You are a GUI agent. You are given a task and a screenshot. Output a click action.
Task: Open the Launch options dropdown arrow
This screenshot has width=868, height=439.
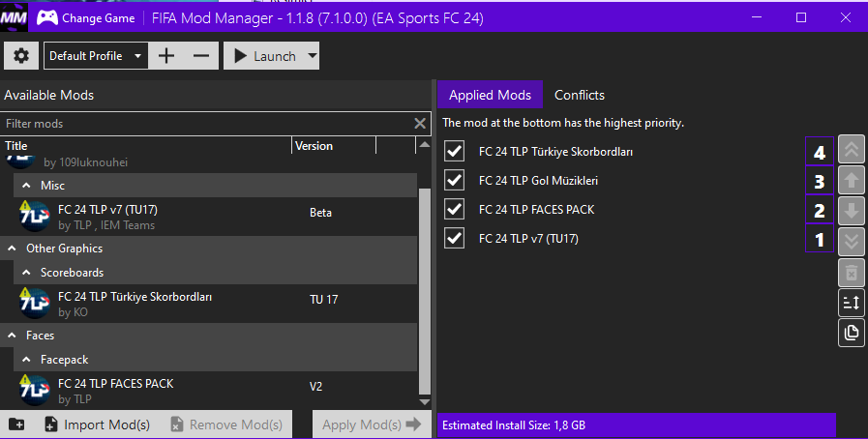tap(313, 56)
